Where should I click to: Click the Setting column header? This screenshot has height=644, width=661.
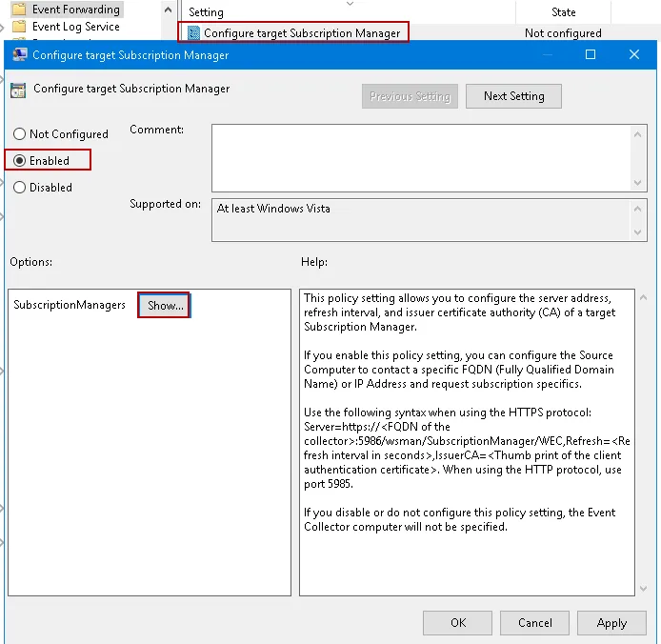point(206,12)
